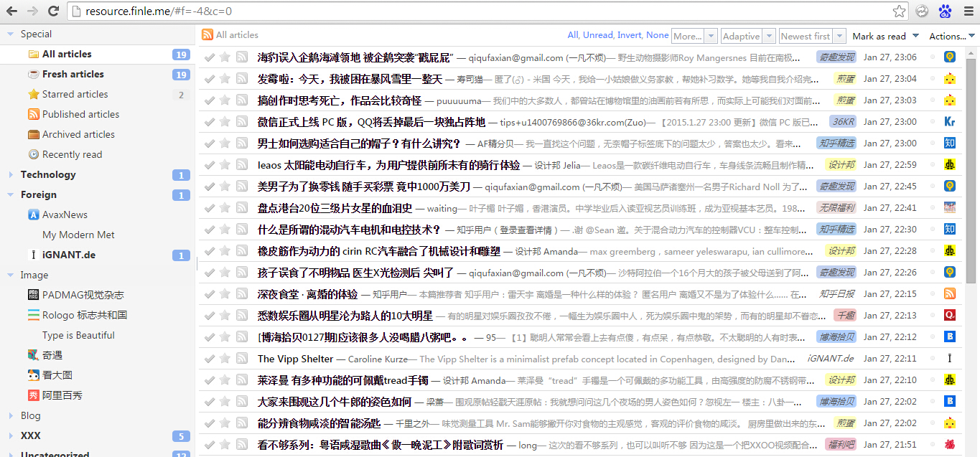
Task: Click the RSS feed icon beside All articles header
Action: pos(207,35)
